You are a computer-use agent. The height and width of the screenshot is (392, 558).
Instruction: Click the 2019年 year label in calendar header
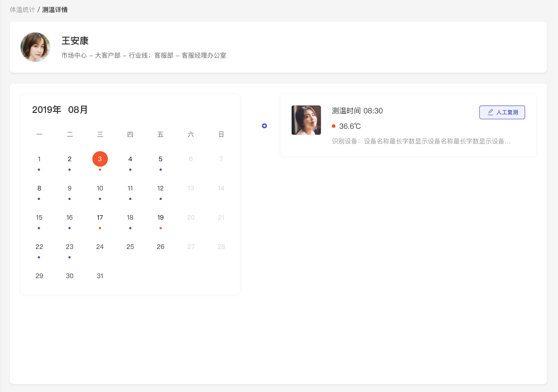47,110
